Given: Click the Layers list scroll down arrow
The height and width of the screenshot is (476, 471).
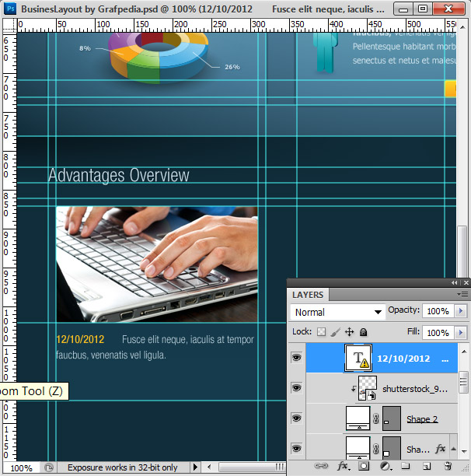Looking at the screenshot, I should pyautogui.click(x=464, y=451).
